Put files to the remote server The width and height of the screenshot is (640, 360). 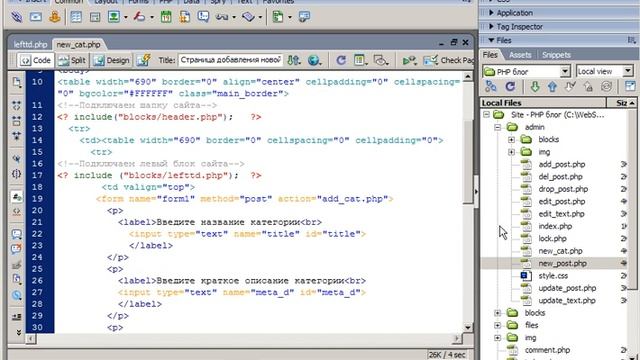pos(552,87)
